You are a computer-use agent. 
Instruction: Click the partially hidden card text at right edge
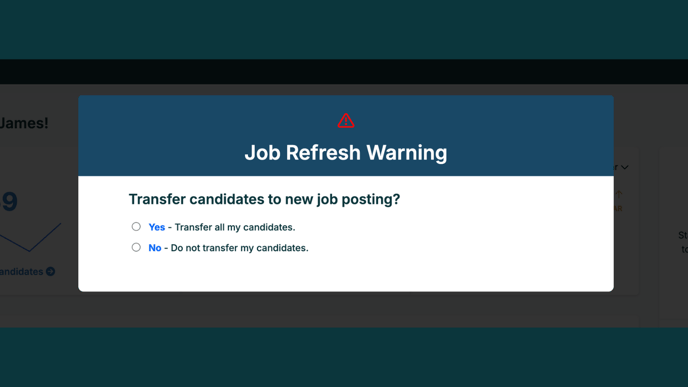(683, 242)
